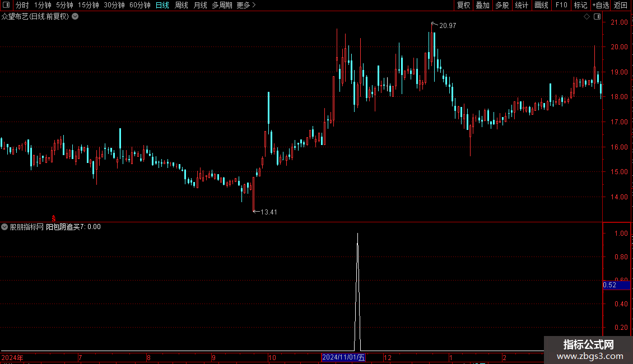Click the red S marker on chart
The width and height of the screenshot is (633, 364).
click(54, 218)
